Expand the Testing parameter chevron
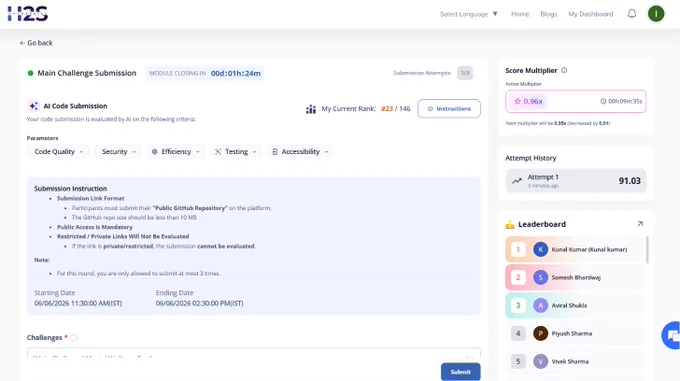 coord(255,152)
